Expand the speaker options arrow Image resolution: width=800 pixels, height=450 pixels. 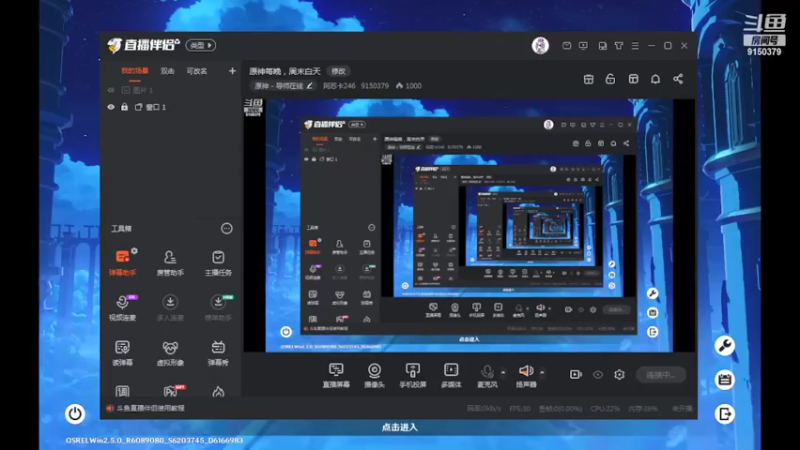pos(542,372)
